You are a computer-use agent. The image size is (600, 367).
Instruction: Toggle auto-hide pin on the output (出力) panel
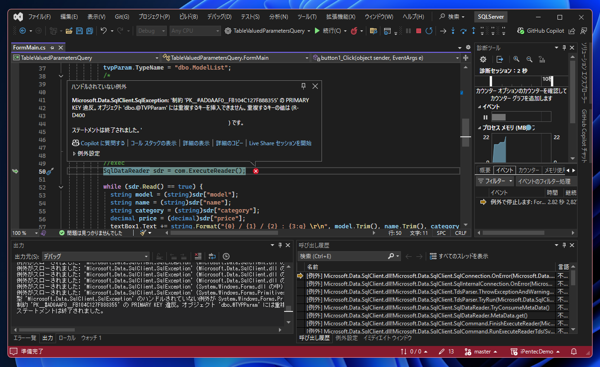point(280,245)
